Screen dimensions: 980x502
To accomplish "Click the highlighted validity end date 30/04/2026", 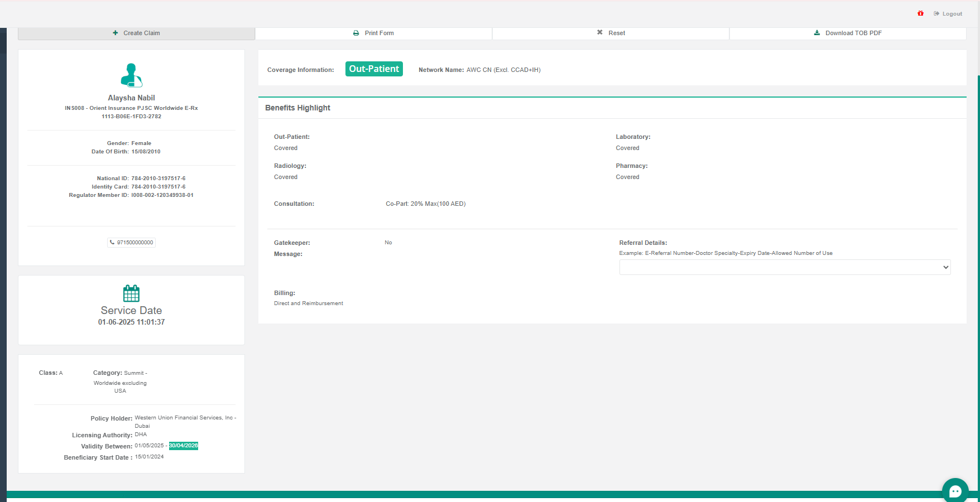I will pyautogui.click(x=184, y=446).
